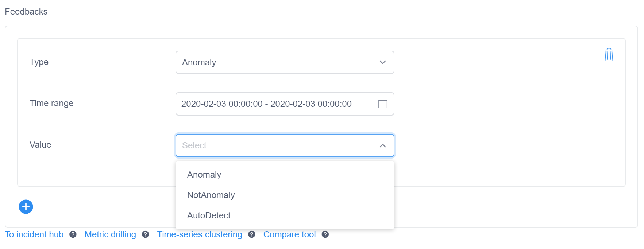Click help icon beside Compare tool

[x=325, y=234]
